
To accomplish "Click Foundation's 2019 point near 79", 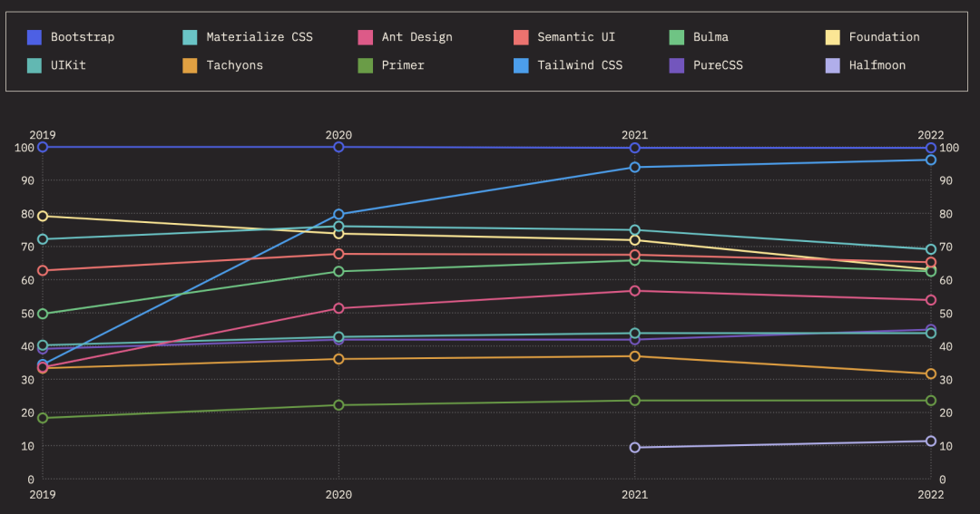I will (x=43, y=216).
